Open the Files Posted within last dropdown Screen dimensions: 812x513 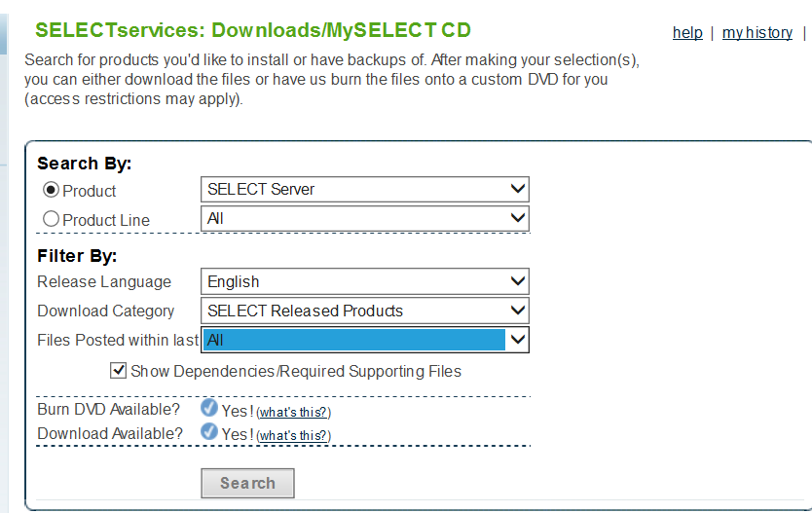[x=364, y=340]
